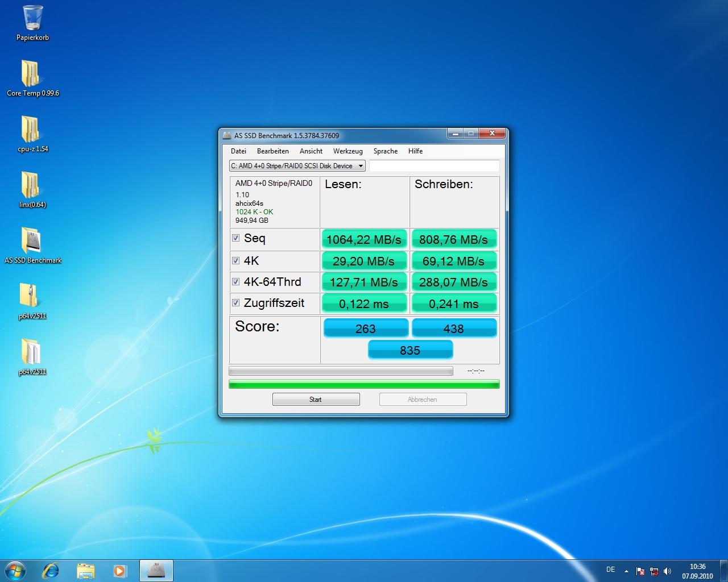Click the Seq read result 1064,22 MB/s

pyautogui.click(x=364, y=239)
